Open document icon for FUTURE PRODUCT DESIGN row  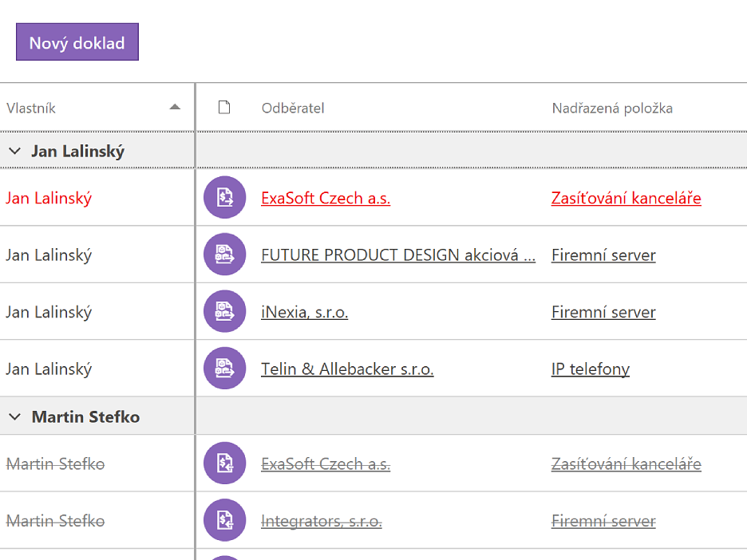(225, 254)
